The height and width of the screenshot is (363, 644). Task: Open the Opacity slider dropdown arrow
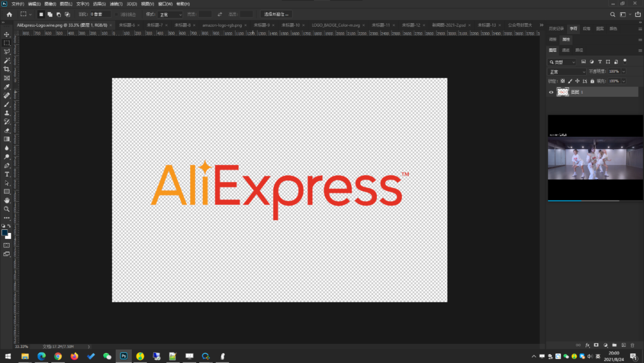click(x=624, y=72)
